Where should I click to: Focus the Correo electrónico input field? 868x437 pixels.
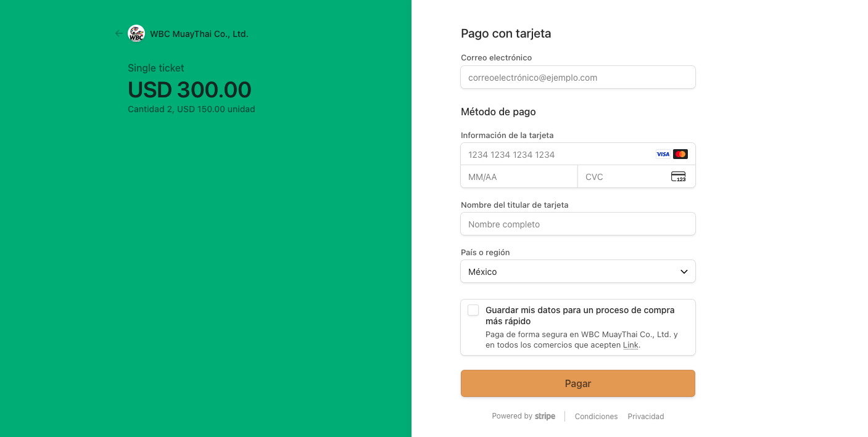578,78
